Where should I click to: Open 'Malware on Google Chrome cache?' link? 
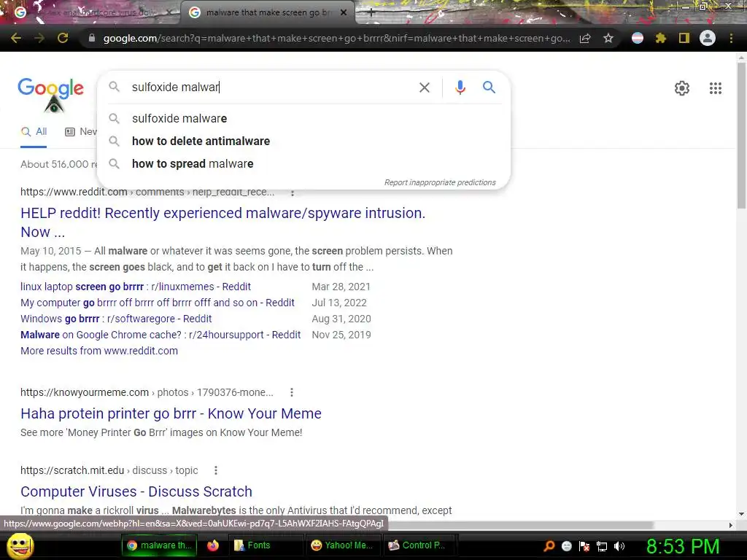(x=160, y=335)
